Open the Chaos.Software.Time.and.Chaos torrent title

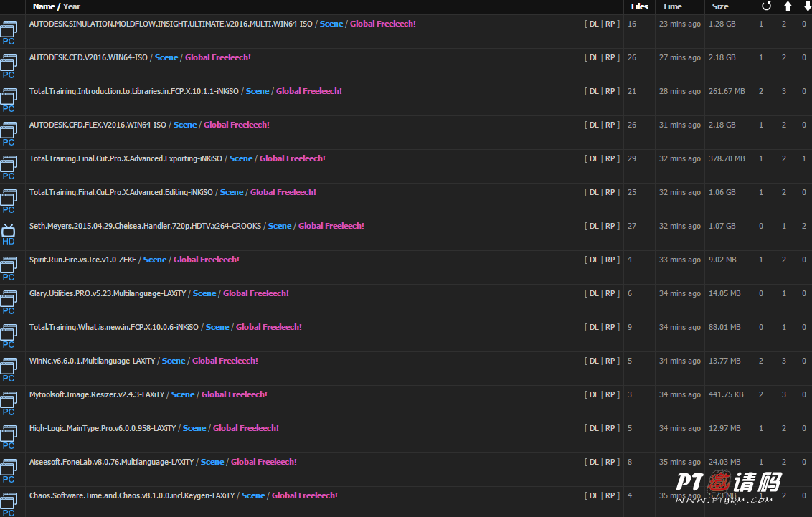pyautogui.click(x=132, y=495)
